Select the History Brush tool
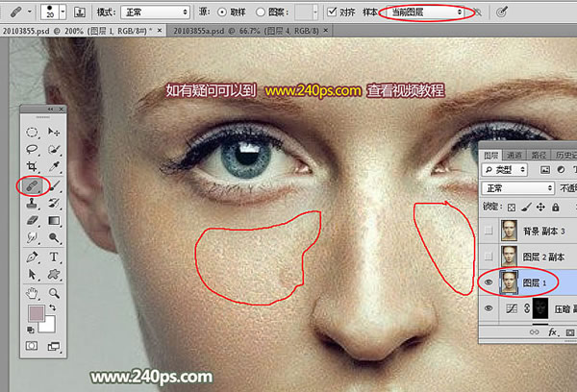 pos(54,203)
